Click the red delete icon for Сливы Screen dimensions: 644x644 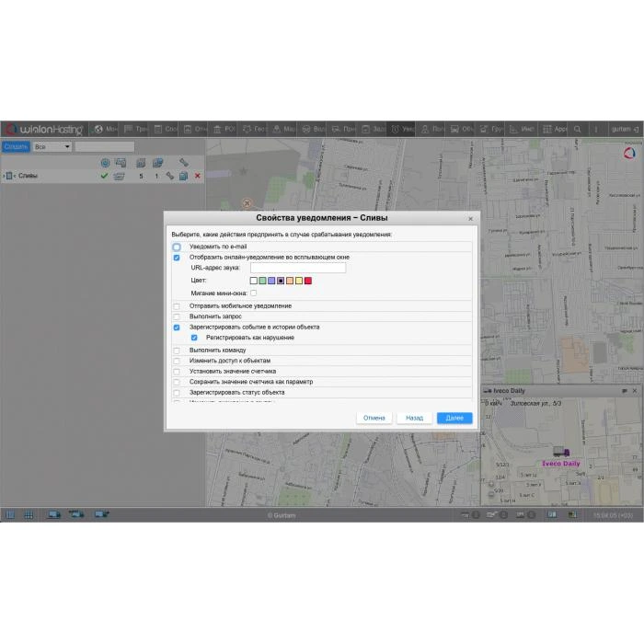click(x=197, y=176)
